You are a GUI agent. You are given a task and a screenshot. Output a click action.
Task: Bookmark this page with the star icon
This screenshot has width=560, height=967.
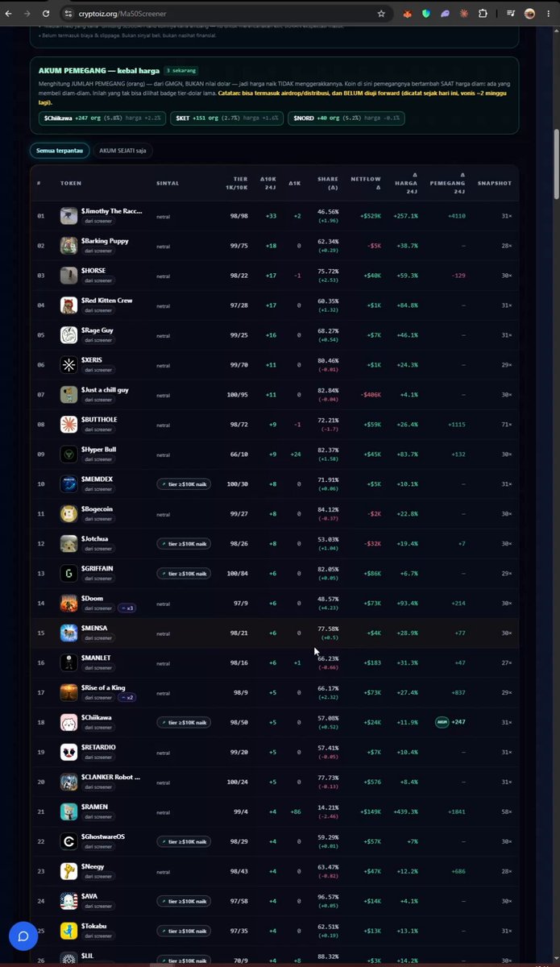(381, 14)
